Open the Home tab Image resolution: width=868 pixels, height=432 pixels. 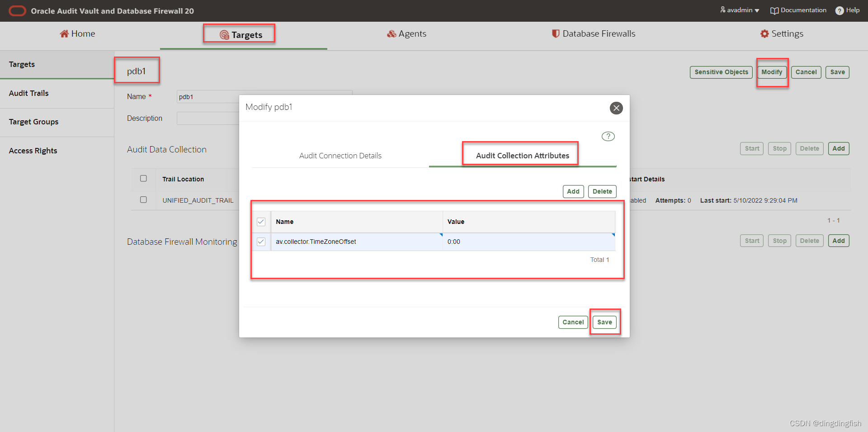(77, 33)
